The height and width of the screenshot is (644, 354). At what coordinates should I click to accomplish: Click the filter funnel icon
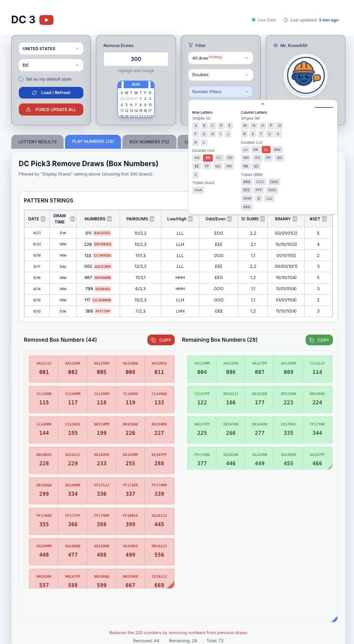point(190,45)
